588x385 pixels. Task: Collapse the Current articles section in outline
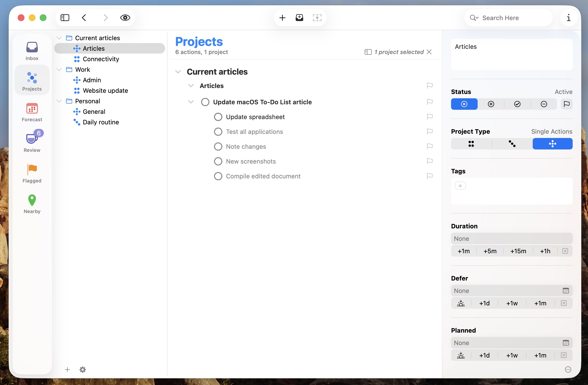coord(178,71)
